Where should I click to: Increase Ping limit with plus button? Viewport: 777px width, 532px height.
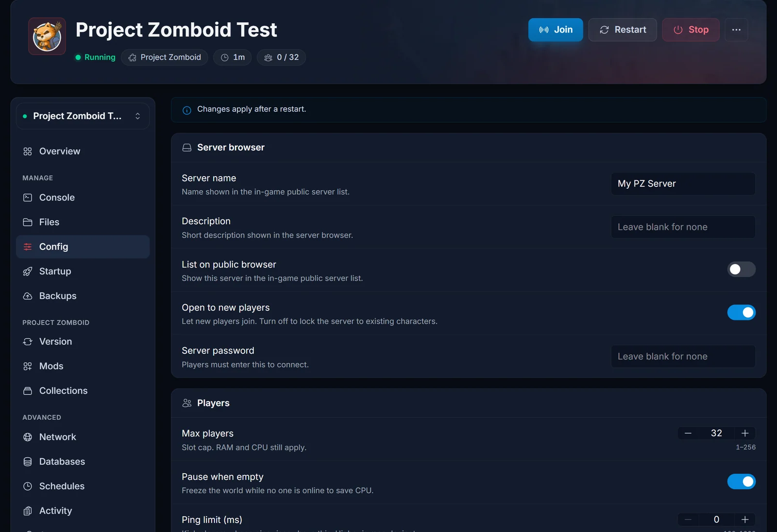pyautogui.click(x=745, y=519)
